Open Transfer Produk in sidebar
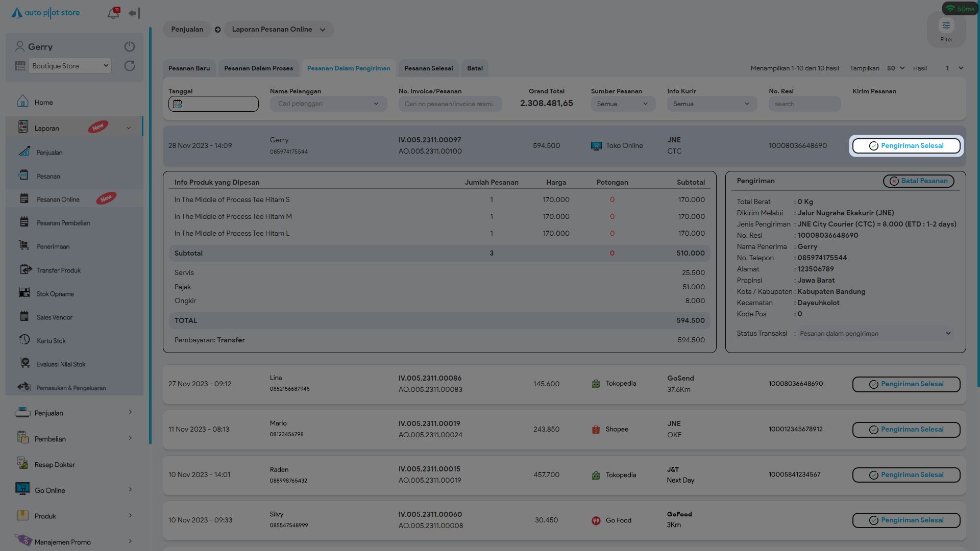Viewport: 980px width, 551px height. pyautogui.click(x=58, y=270)
